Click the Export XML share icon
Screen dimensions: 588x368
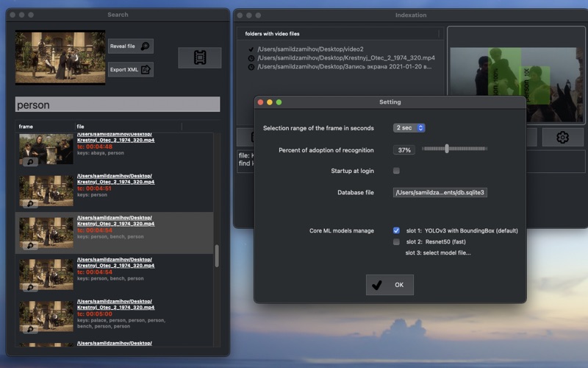[x=146, y=70]
